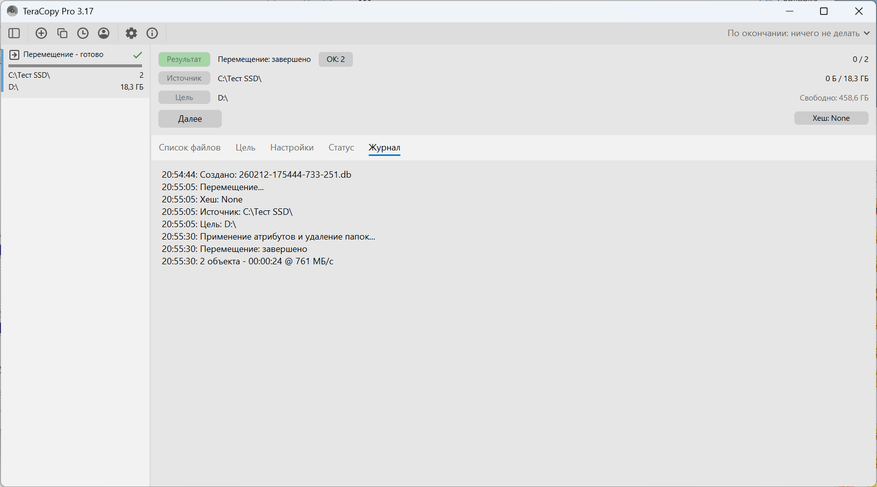Click log line '20:55:05: Цель: D:\'
Screen dimensions: 877x487
point(199,224)
